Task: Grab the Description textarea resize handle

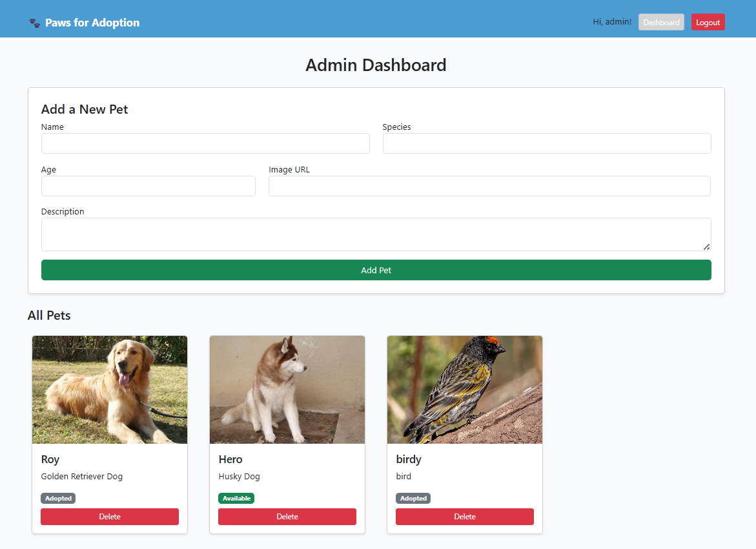Action: pyautogui.click(x=707, y=247)
